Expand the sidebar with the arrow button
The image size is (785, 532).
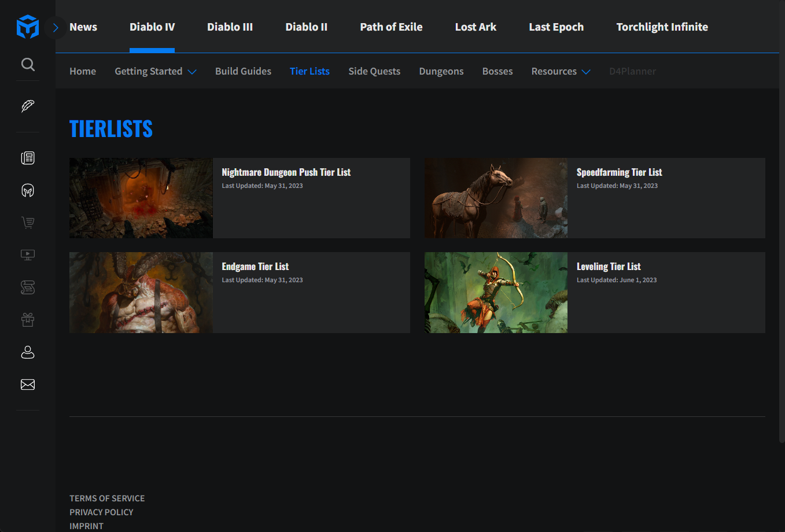(x=56, y=27)
